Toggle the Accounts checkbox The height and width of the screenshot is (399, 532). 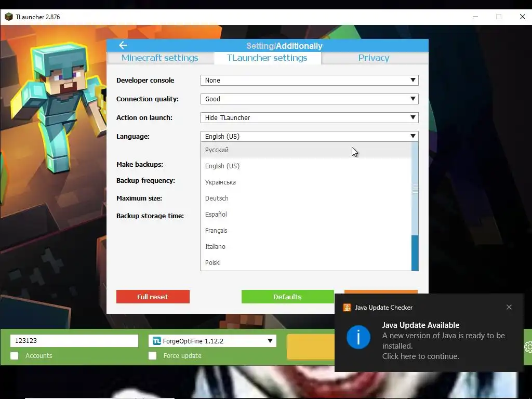click(x=14, y=355)
